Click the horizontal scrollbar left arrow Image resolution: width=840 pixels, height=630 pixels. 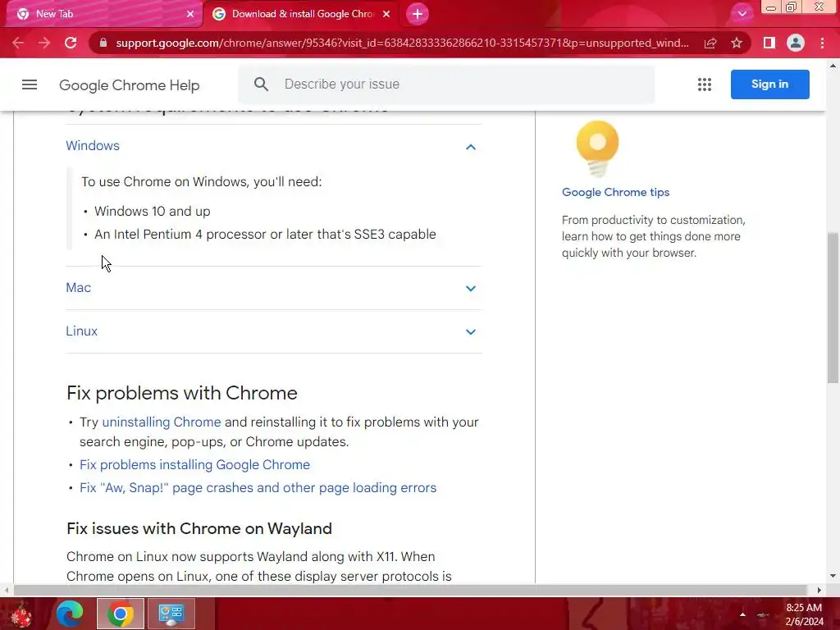click(x=7, y=590)
